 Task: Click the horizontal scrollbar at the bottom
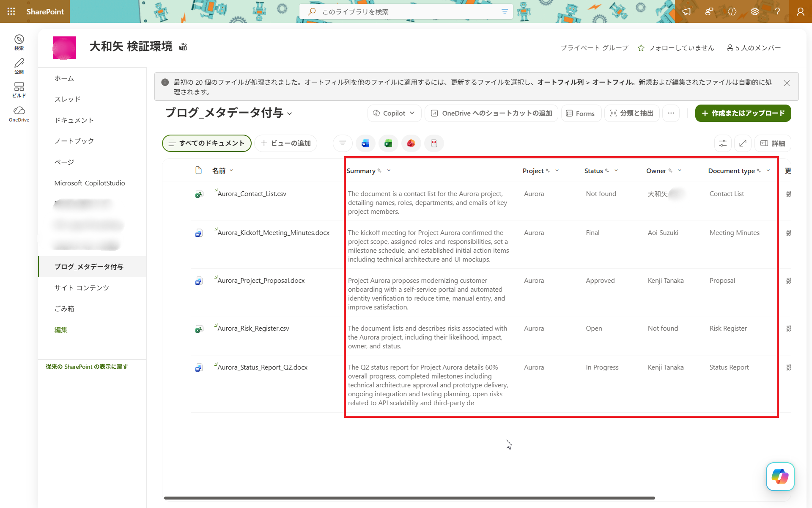point(409,498)
